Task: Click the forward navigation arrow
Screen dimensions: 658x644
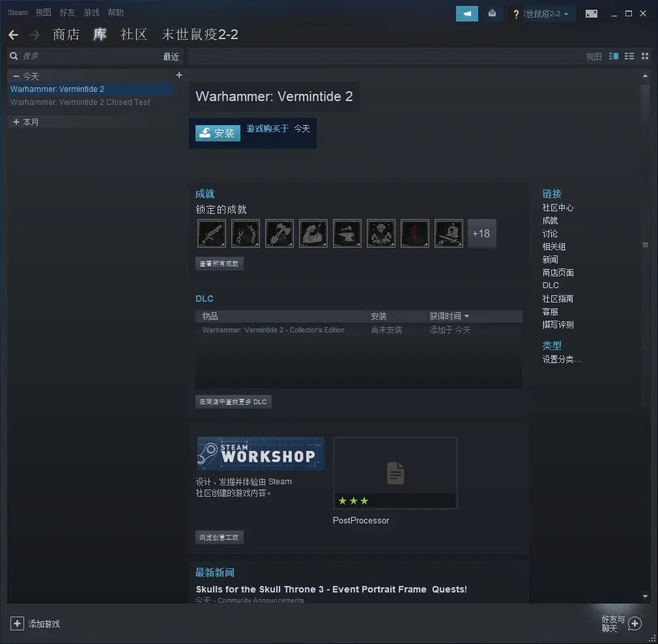Action: pyautogui.click(x=35, y=35)
